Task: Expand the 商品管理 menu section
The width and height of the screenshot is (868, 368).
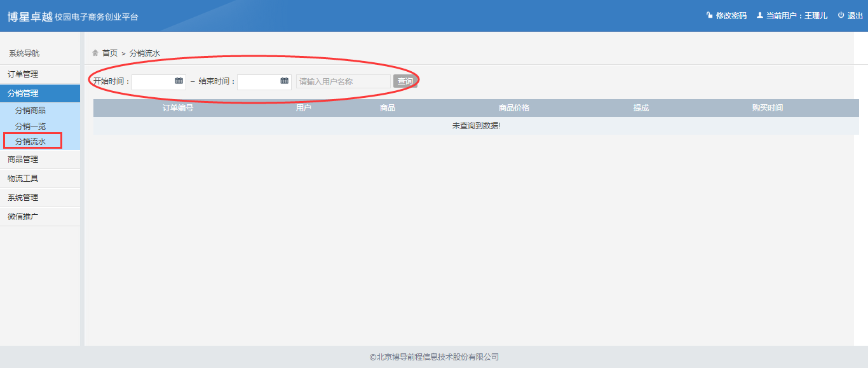Action: 23,160
